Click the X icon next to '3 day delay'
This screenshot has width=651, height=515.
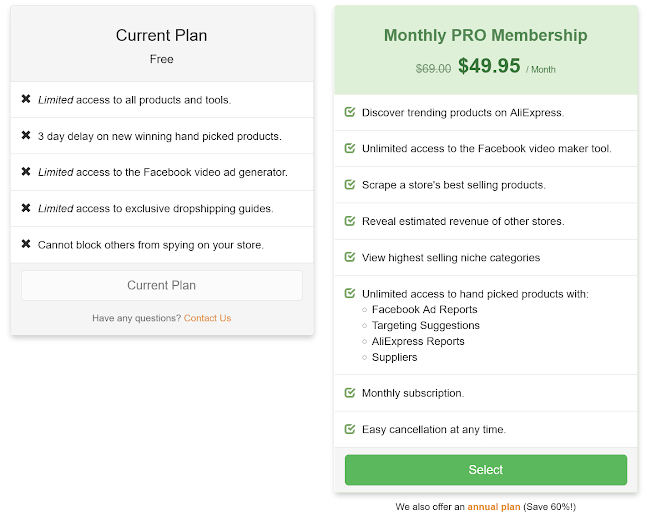coord(26,135)
